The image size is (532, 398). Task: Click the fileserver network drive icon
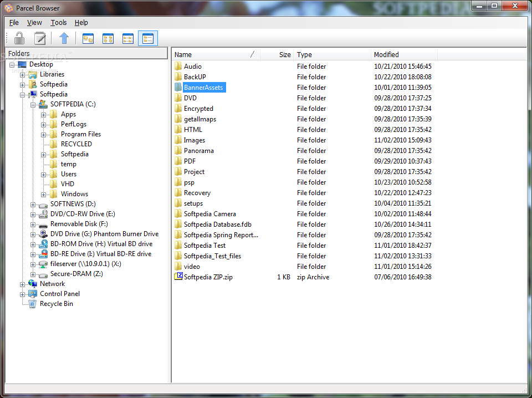pyautogui.click(x=43, y=264)
